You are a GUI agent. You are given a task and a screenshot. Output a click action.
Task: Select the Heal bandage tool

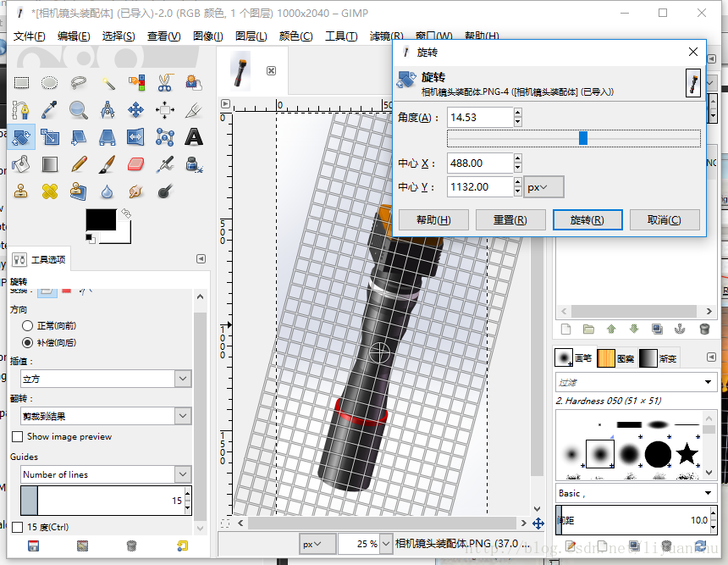tap(50, 191)
